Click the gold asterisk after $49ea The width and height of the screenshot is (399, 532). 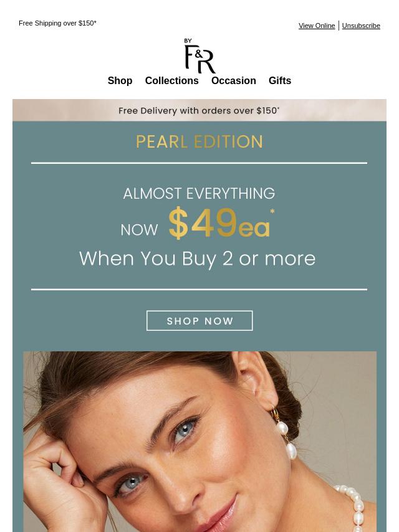click(x=272, y=211)
